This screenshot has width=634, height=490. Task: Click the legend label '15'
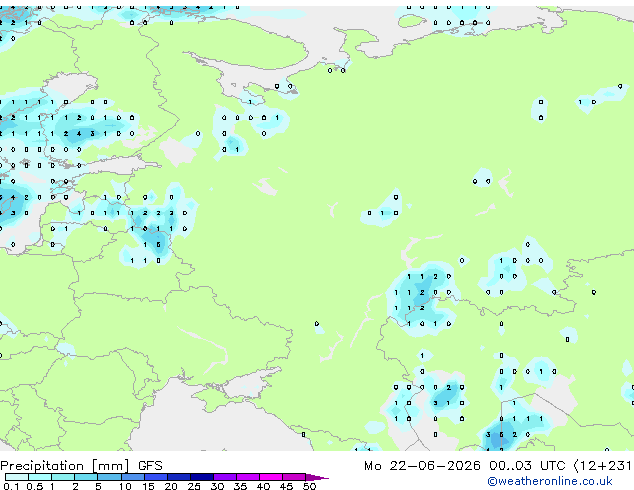[x=148, y=486]
